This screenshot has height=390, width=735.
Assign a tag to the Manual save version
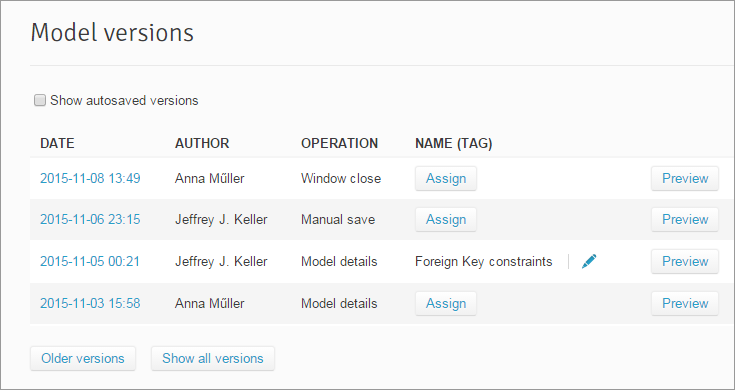[x=446, y=219]
